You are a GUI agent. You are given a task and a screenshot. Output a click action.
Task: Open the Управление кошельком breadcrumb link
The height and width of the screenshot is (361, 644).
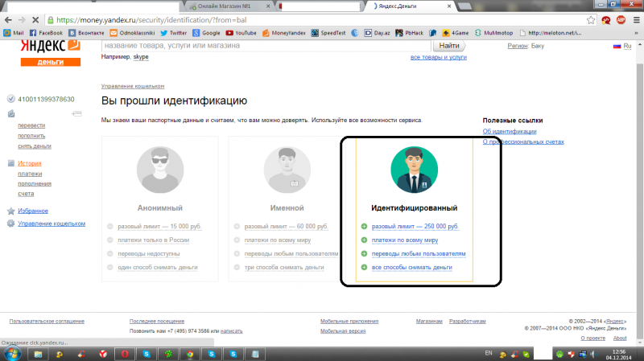point(133,86)
